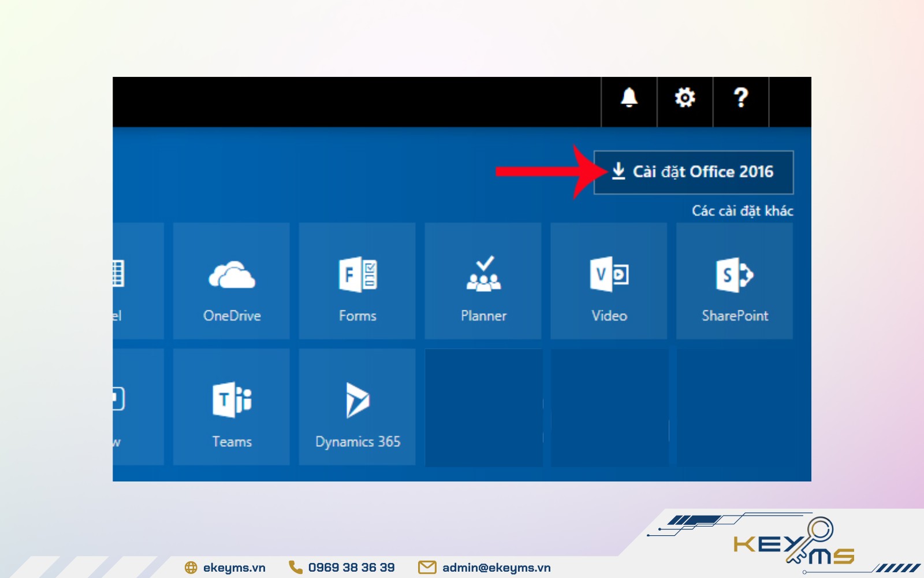
Task: Open the Planner app tile
Action: tap(483, 281)
